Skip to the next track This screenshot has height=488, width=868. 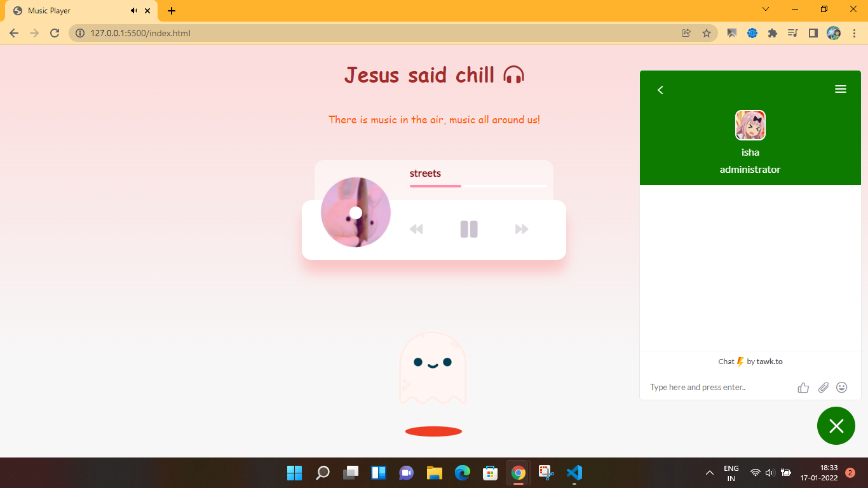(x=522, y=229)
